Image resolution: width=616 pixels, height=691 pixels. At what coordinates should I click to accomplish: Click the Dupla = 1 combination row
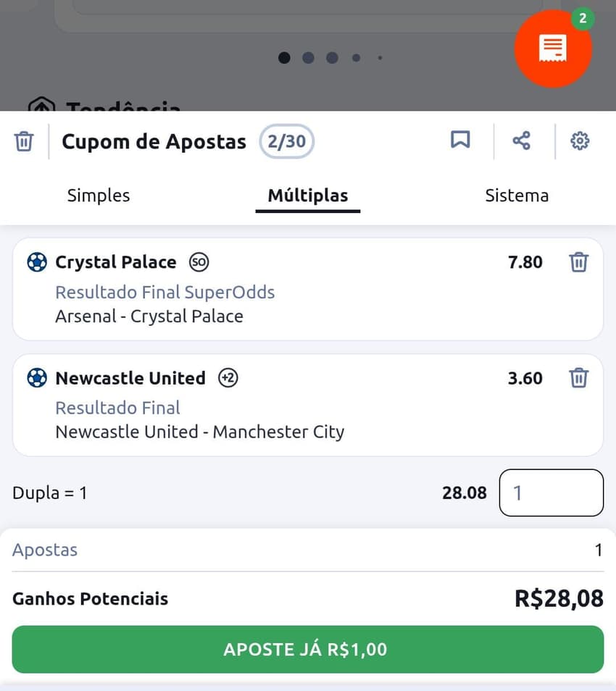point(49,493)
